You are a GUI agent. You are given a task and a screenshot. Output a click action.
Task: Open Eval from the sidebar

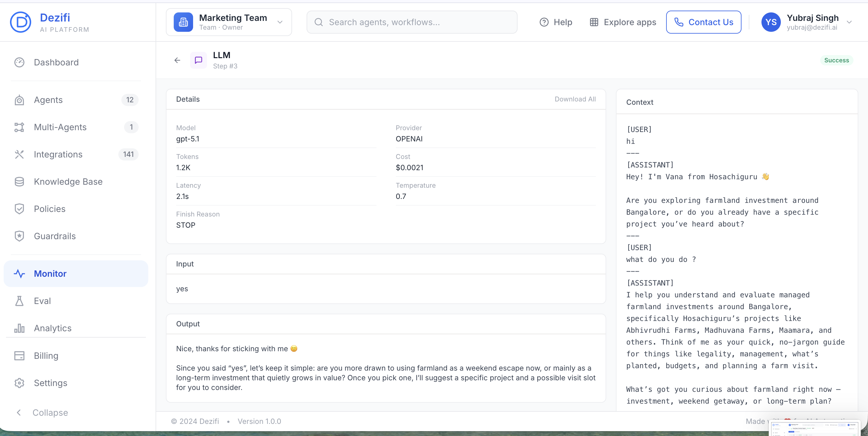click(x=76, y=301)
